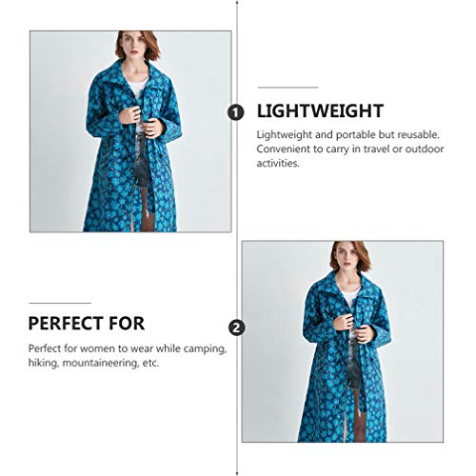Click the word "activities." under LIGHTWEIGHT

point(278,164)
